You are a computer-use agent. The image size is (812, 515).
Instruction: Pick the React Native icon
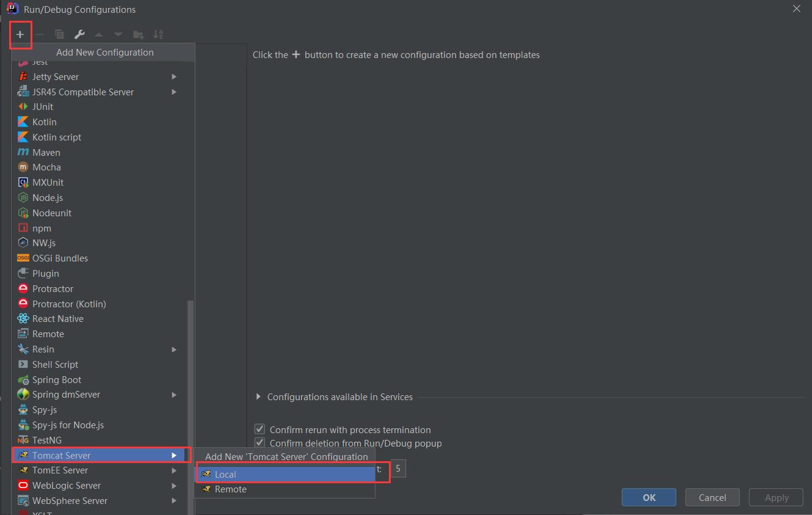pyautogui.click(x=23, y=318)
